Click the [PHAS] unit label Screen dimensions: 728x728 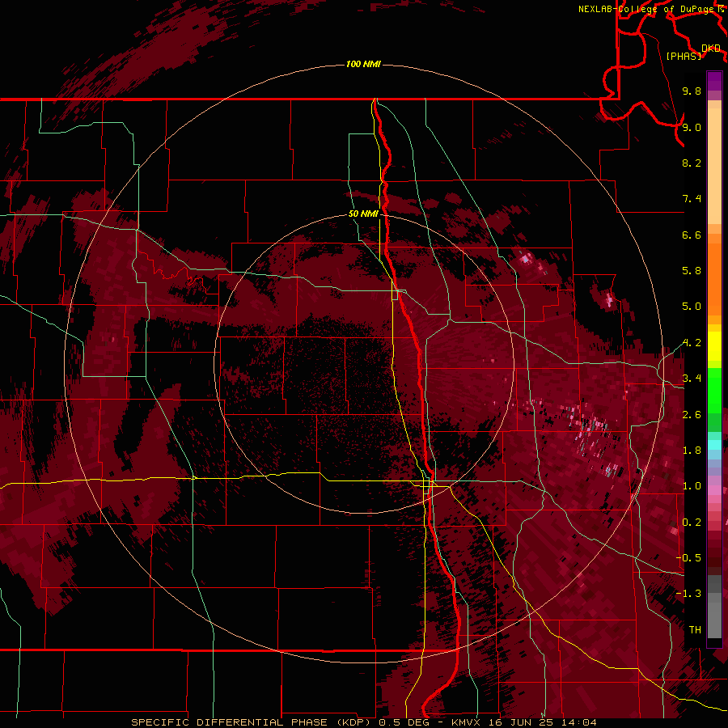pos(684,56)
